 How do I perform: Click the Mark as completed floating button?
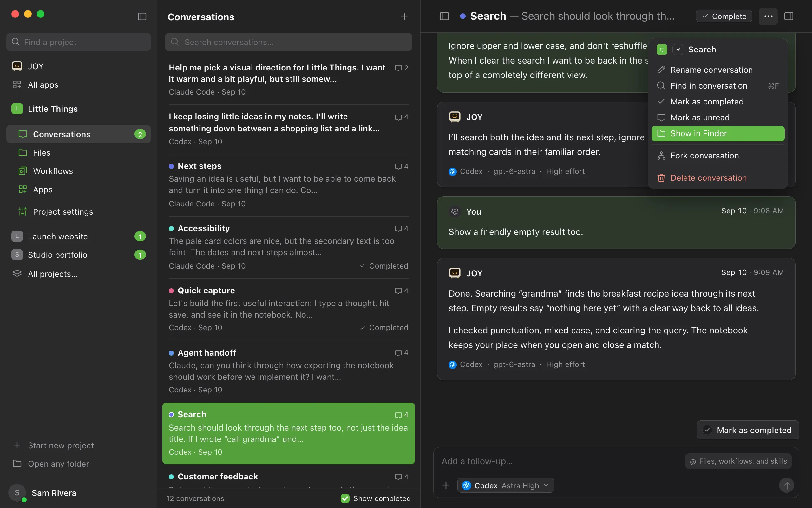(x=748, y=430)
